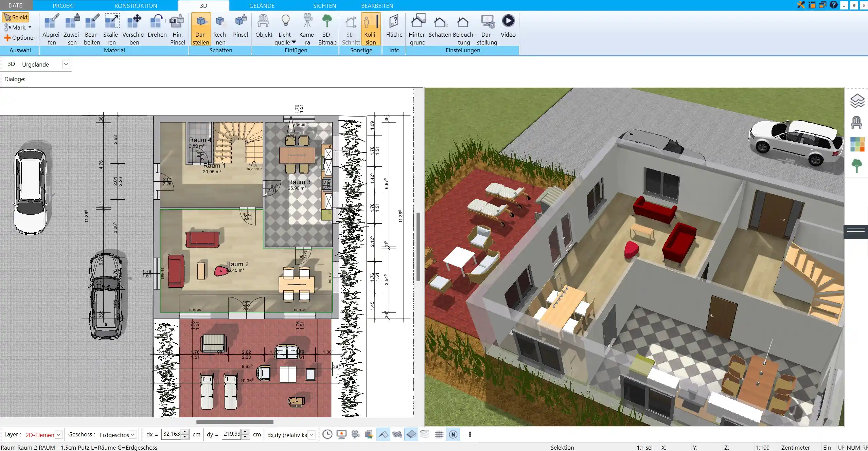This screenshot has width=868, height=451.
Task: Open the DATEI menu
Action: pyautogui.click(x=16, y=5)
